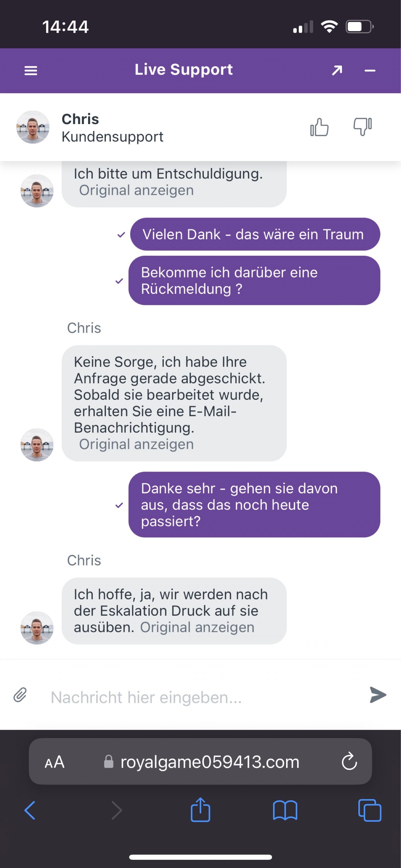Reload the page in Safari
The width and height of the screenshot is (401, 868).
349,761
